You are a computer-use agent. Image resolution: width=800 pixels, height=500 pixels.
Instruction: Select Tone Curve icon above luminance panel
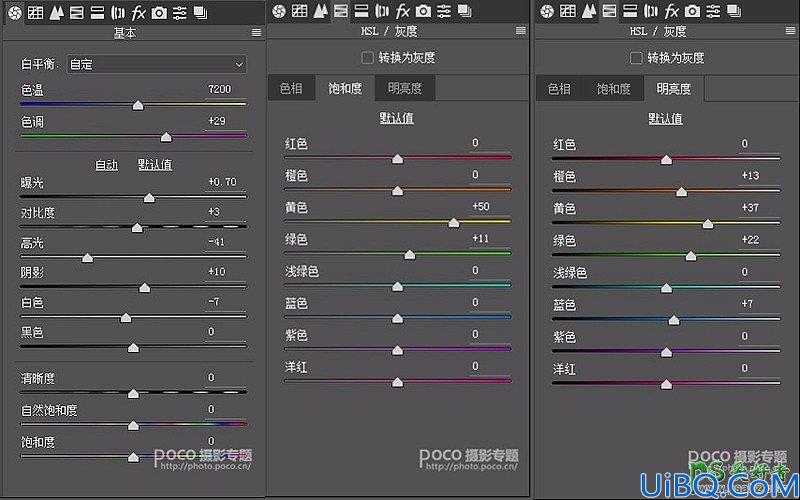point(568,11)
